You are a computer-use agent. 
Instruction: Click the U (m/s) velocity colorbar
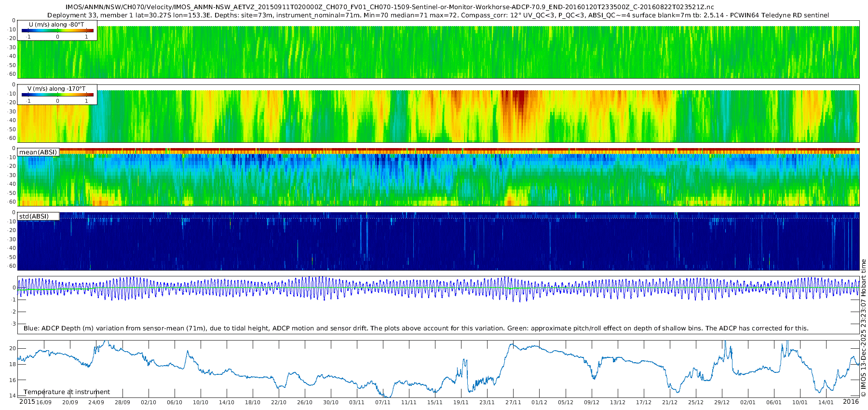[57, 31]
